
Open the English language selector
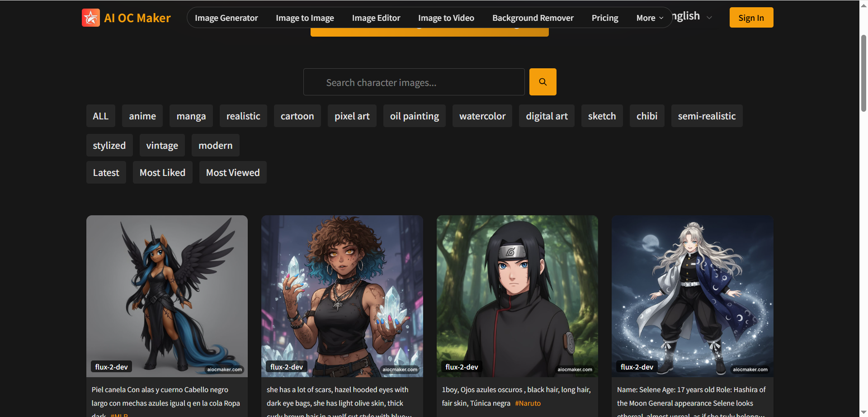[687, 16]
